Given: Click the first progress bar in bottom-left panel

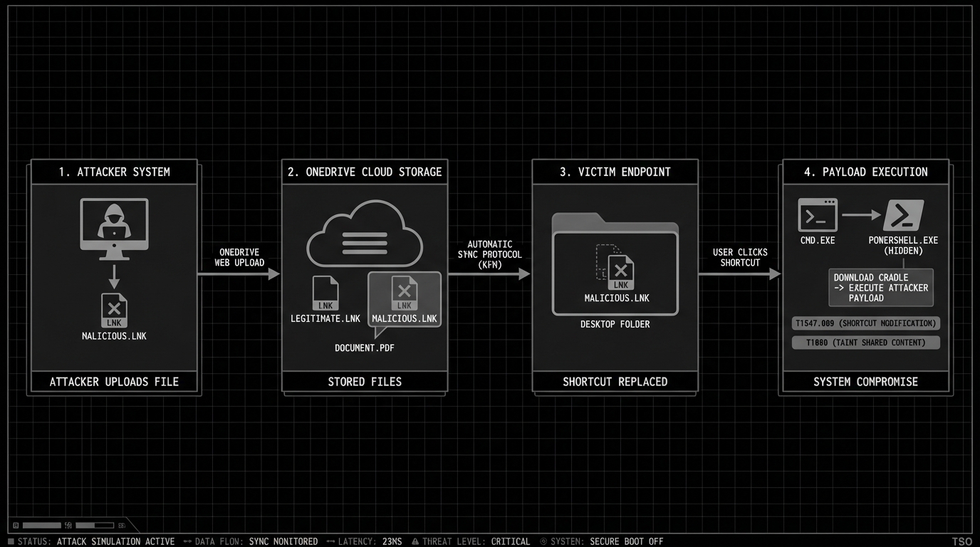Looking at the screenshot, I should click(x=41, y=526).
